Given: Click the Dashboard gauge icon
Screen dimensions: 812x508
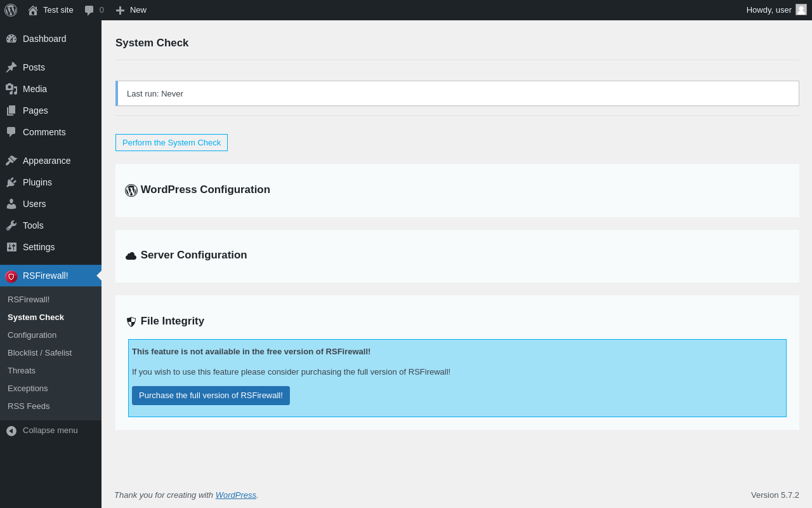Looking at the screenshot, I should click(x=11, y=39).
